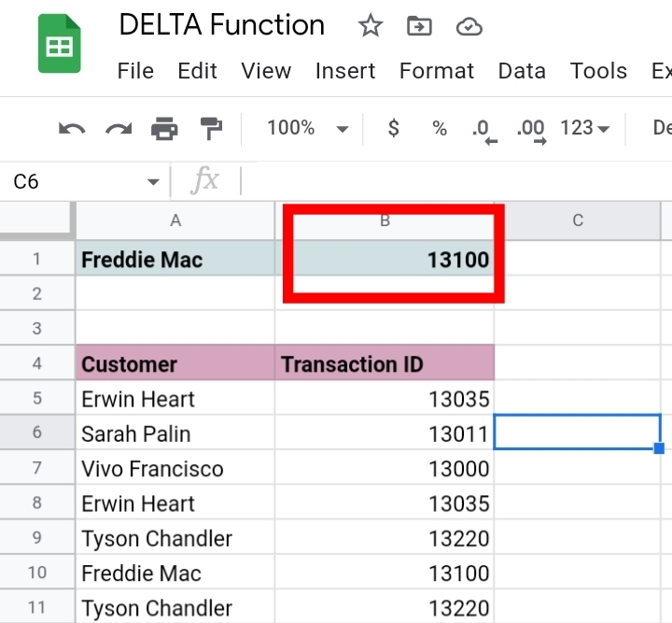Viewport: 672px width, 623px height.
Task: Select row 10 header
Action: [36, 573]
